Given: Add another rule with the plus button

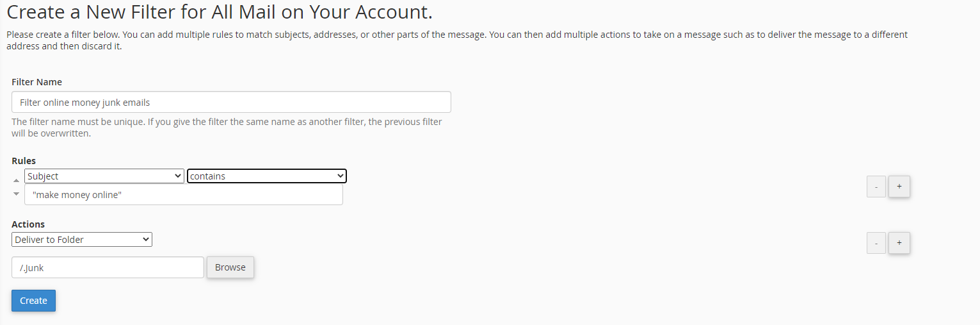Looking at the screenshot, I should [x=899, y=187].
